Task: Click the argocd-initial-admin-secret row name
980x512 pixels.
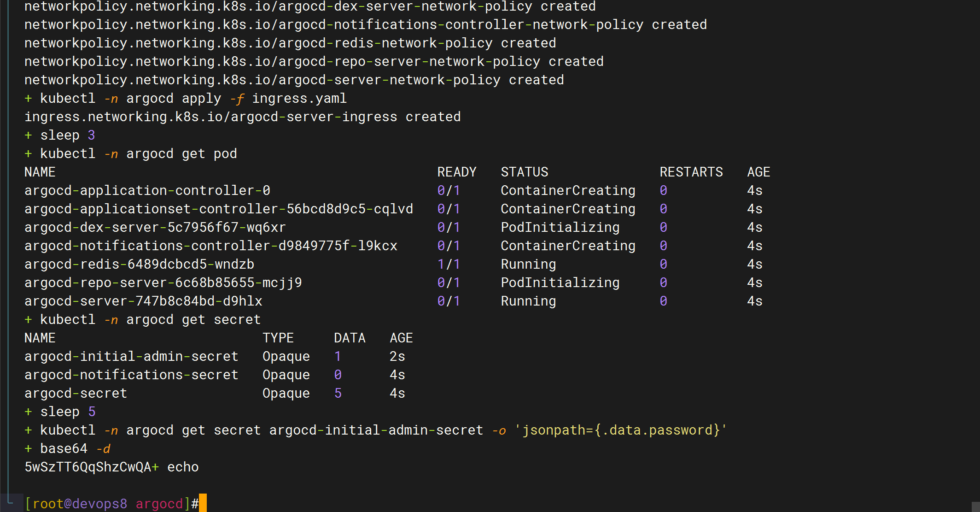Action: click(x=131, y=356)
